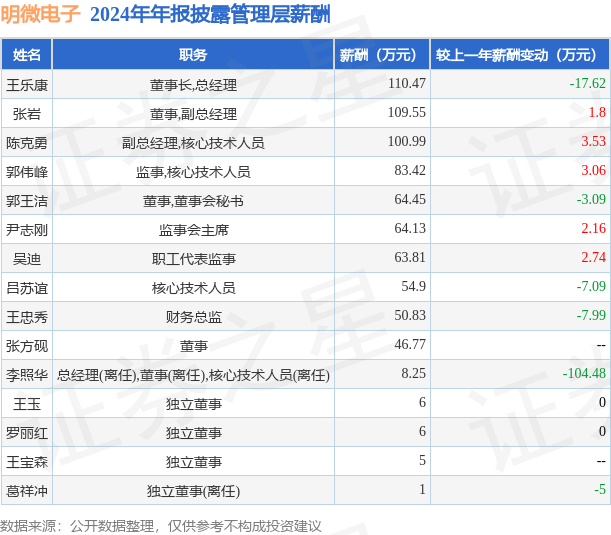Click salary value 64.13

(x=410, y=228)
